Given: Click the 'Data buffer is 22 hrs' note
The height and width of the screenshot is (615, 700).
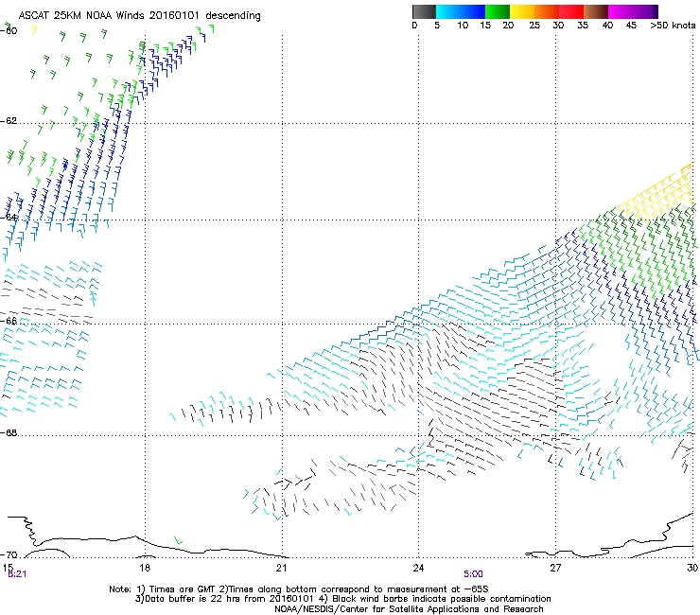Looking at the screenshot, I should pos(342,599).
